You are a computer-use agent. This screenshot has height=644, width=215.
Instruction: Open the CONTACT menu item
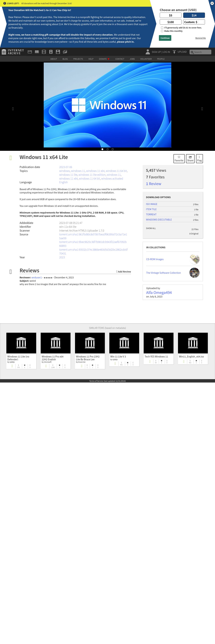point(120,59)
